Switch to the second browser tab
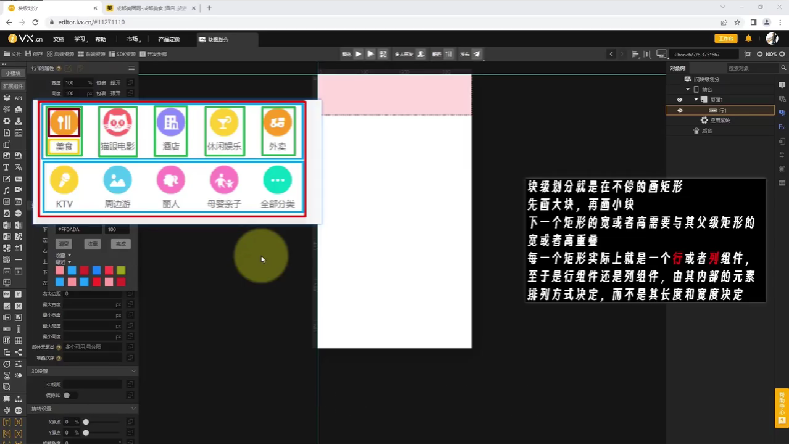 pos(151,8)
